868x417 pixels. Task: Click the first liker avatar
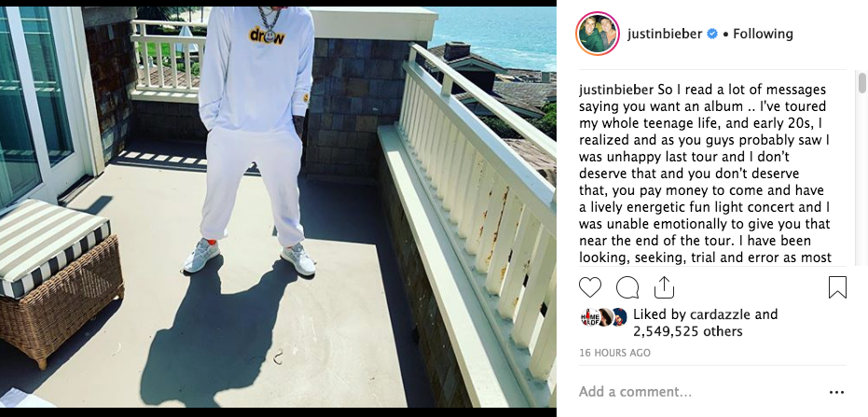coord(589,317)
